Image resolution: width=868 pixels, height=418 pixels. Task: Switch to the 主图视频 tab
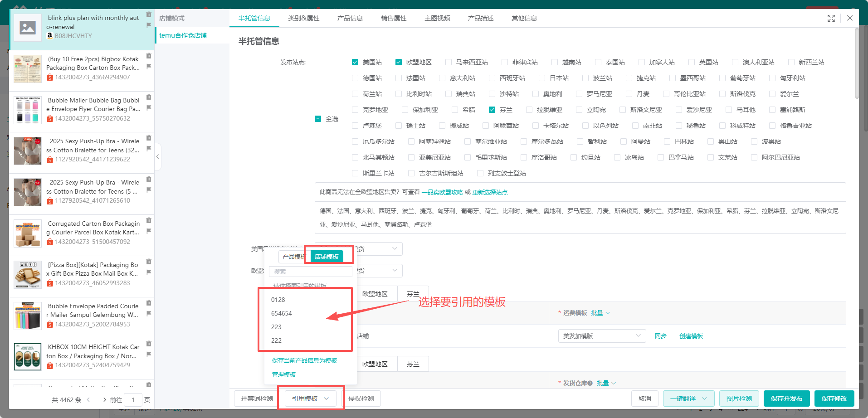point(437,18)
